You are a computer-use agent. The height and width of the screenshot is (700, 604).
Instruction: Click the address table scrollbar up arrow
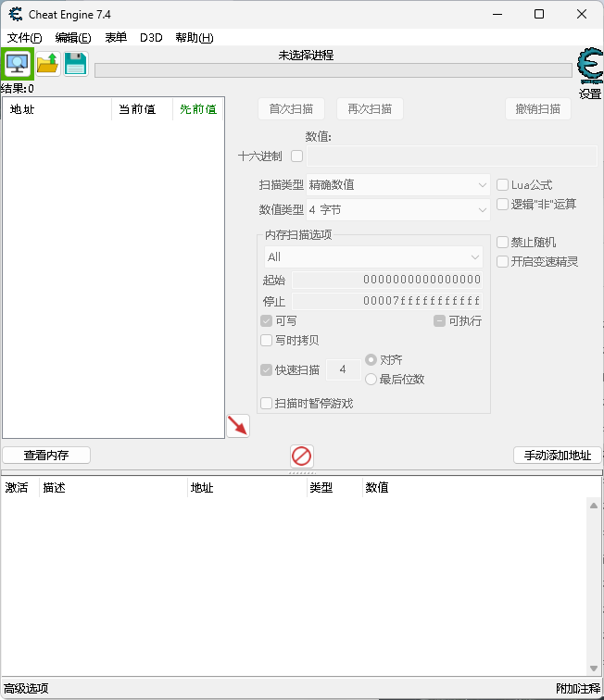(x=594, y=506)
